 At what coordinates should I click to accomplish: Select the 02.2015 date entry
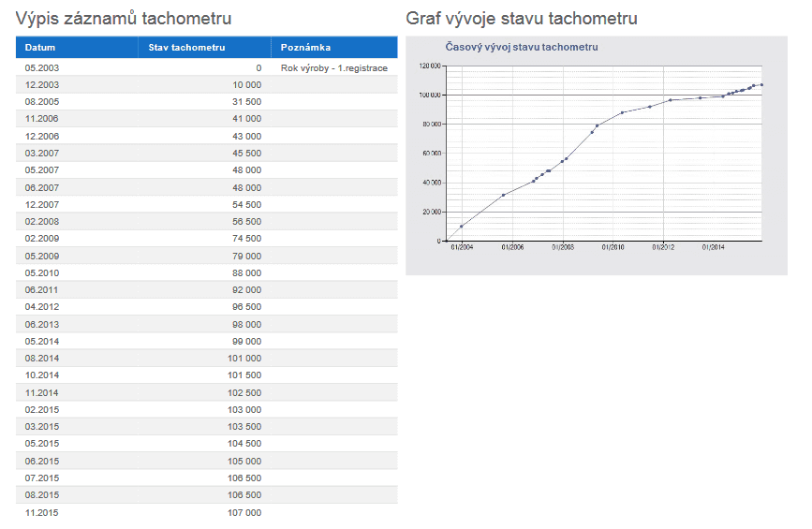point(42,410)
